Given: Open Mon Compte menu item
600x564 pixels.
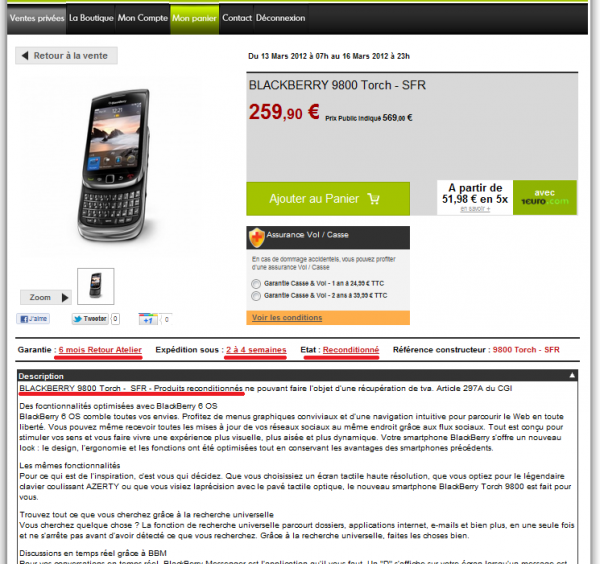Looking at the screenshot, I should [143, 18].
